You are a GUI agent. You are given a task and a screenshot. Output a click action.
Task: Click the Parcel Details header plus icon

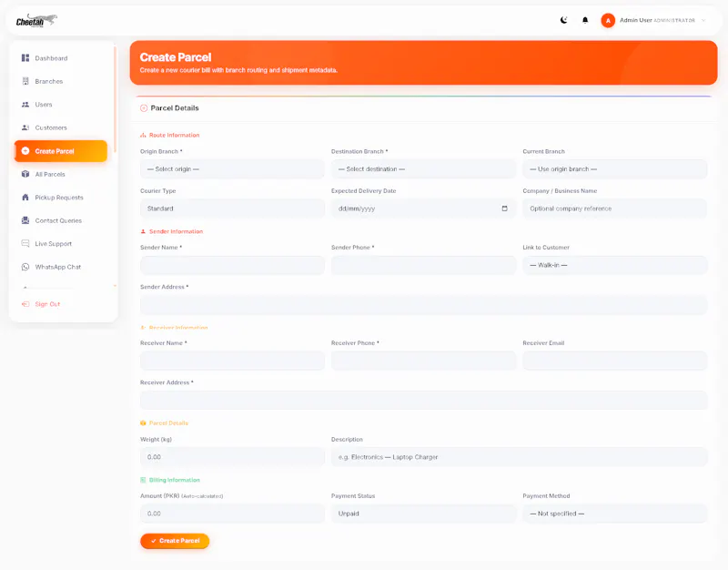click(144, 108)
